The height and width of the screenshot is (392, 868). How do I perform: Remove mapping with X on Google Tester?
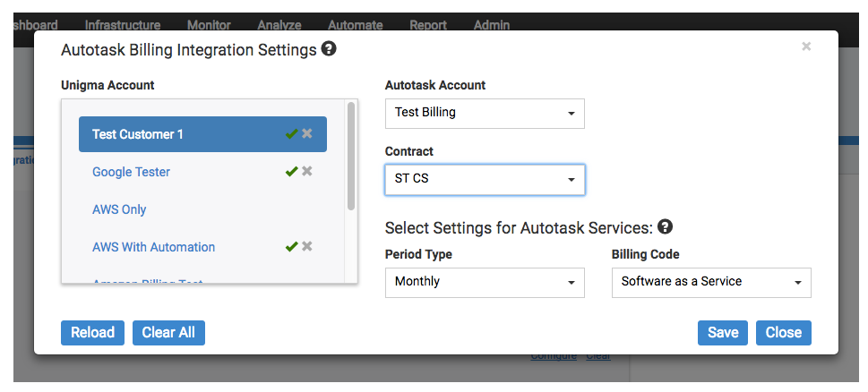coord(307,172)
